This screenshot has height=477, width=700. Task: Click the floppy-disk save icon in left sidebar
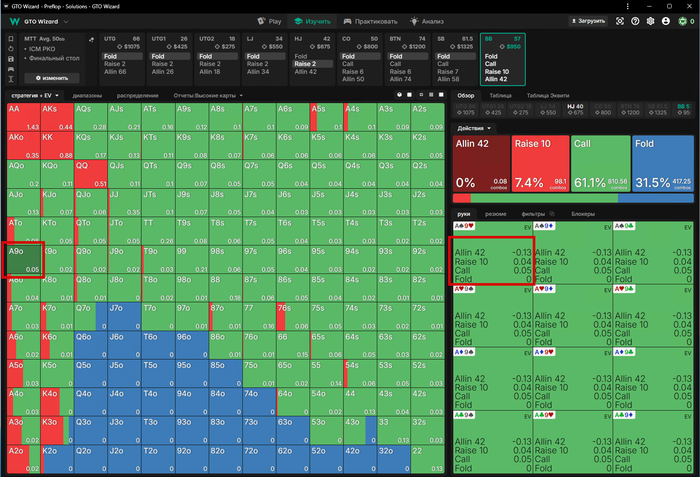(11, 59)
